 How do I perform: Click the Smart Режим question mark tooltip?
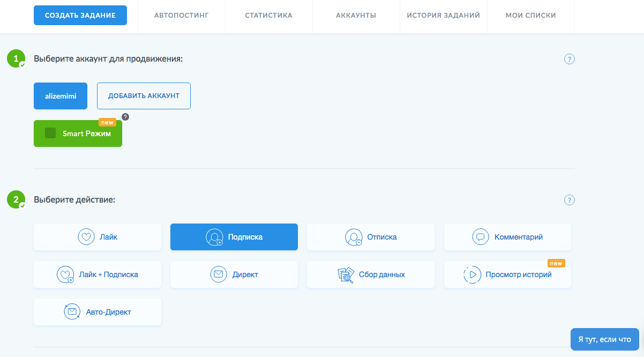click(125, 117)
